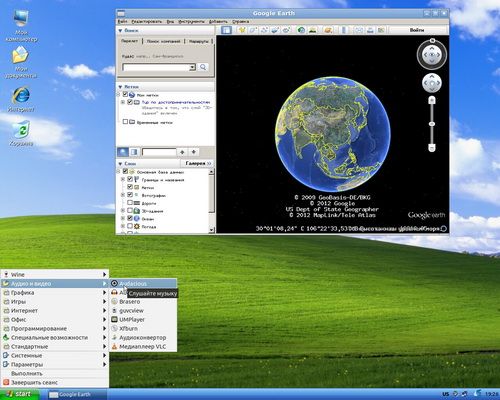The width and height of the screenshot is (500, 400).
Task: Click the add image overlay toolbar icon
Action: click(275, 30)
